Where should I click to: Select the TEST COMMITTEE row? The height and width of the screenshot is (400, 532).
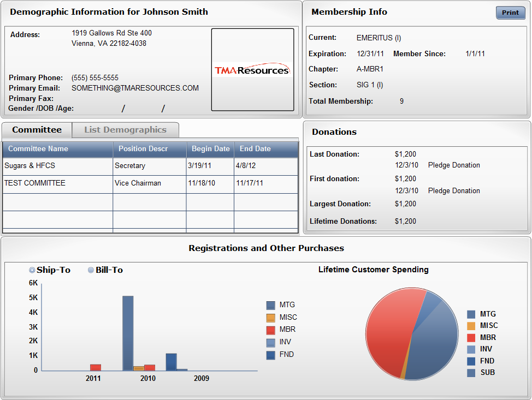click(150, 184)
